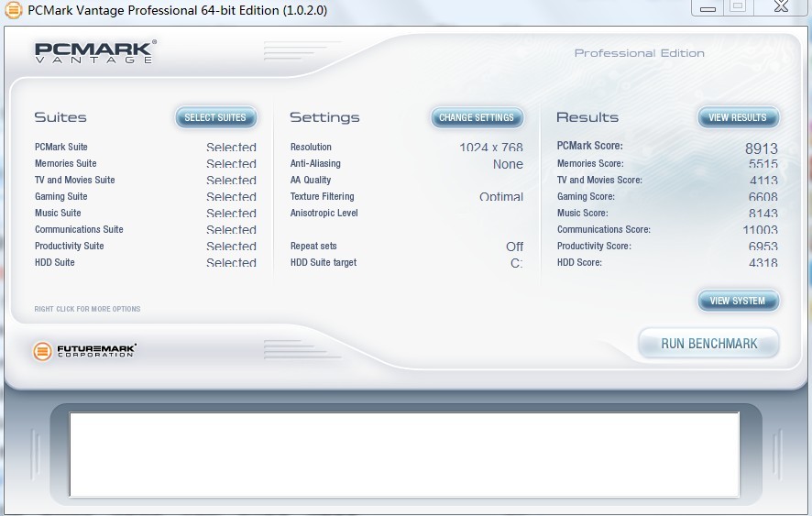This screenshot has width=812, height=516.
Task: Click the Memories Score value 5515
Action: tap(763, 164)
